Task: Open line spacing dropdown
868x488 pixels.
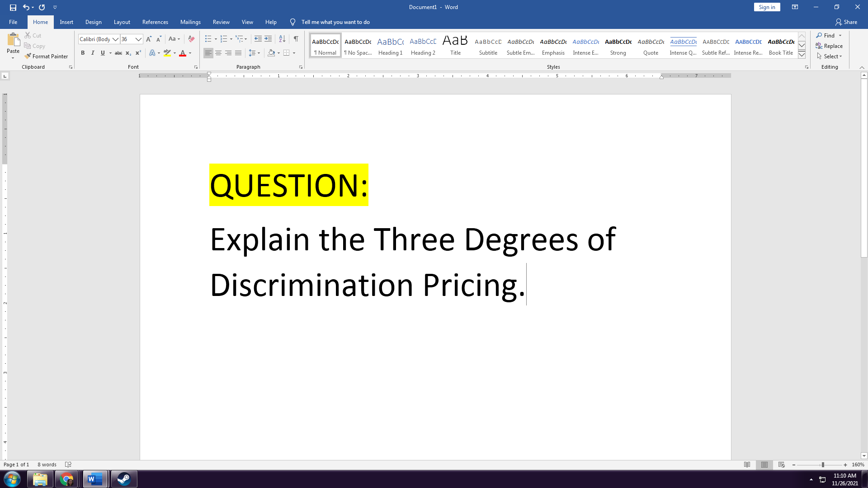Action: tap(255, 53)
